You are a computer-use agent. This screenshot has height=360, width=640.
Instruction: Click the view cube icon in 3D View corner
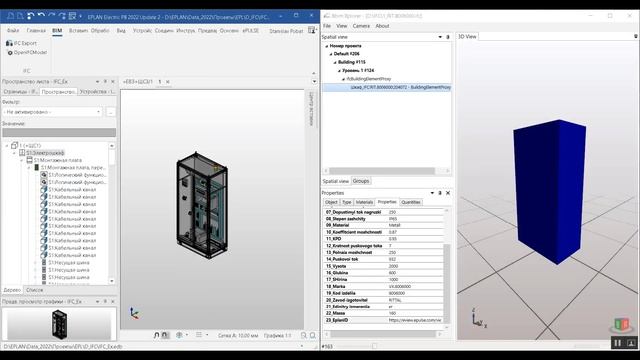tap(621, 325)
